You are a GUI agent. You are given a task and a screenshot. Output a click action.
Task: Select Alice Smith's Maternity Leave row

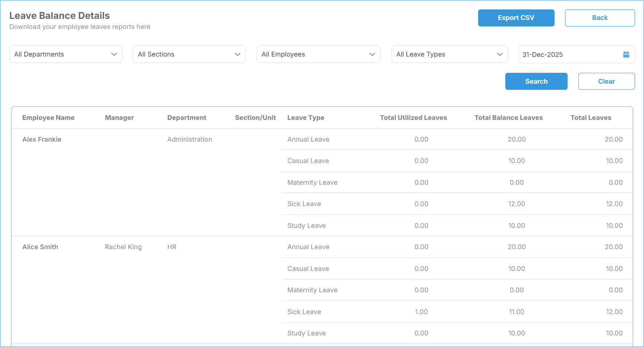point(457,290)
